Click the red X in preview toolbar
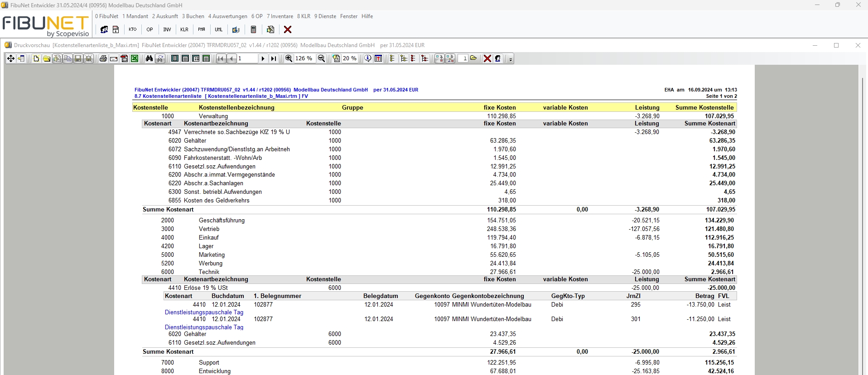 487,58
